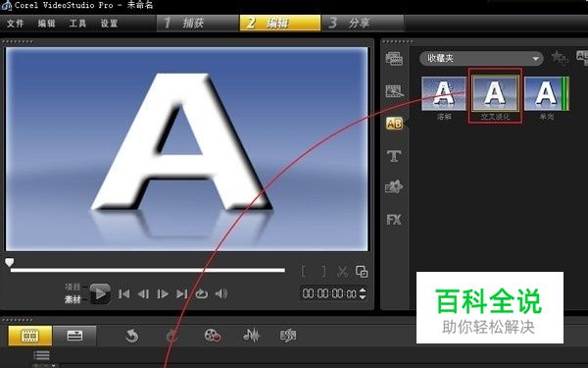Set mark-in with the [ button

[304, 271]
